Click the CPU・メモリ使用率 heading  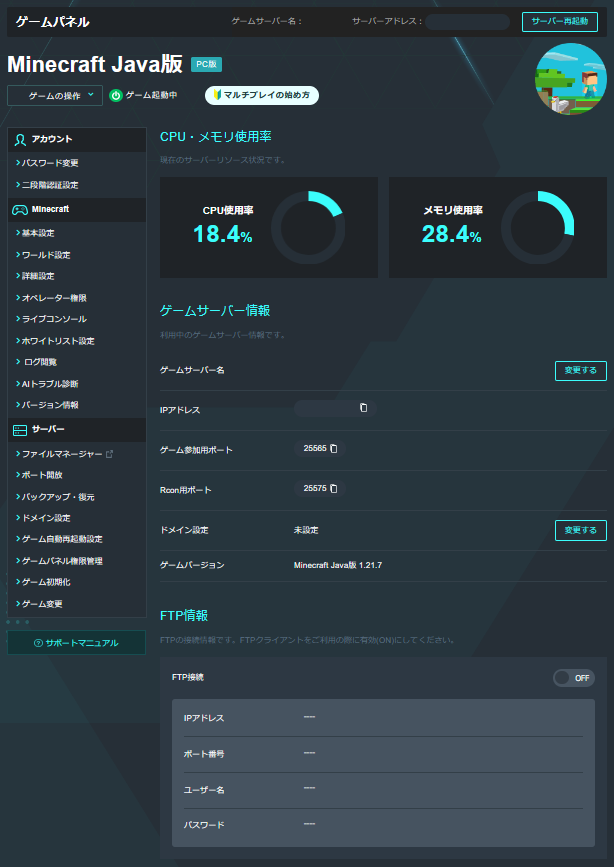tap(216, 137)
